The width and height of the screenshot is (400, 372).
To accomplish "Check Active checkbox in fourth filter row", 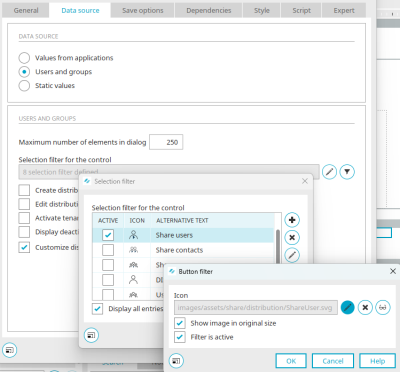I will pos(108,280).
